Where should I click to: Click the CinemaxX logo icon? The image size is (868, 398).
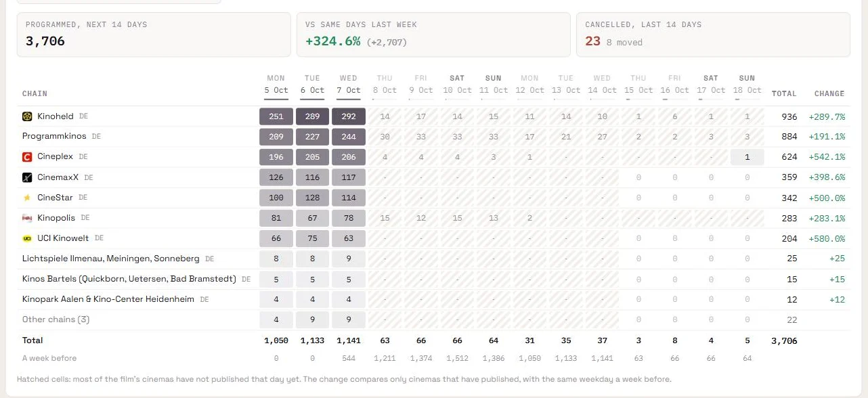pyautogui.click(x=27, y=177)
